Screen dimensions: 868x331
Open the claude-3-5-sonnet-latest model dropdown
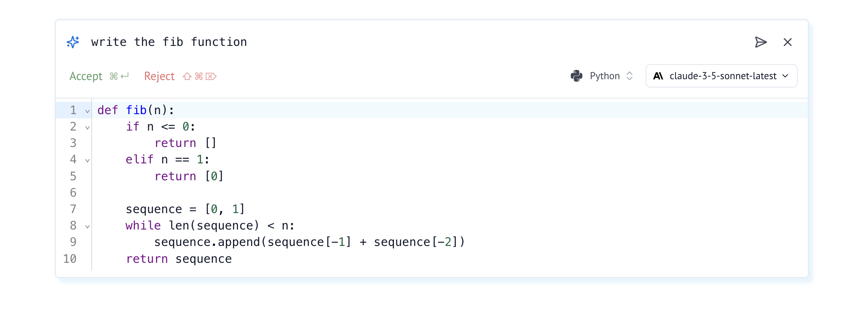tap(722, 76)
